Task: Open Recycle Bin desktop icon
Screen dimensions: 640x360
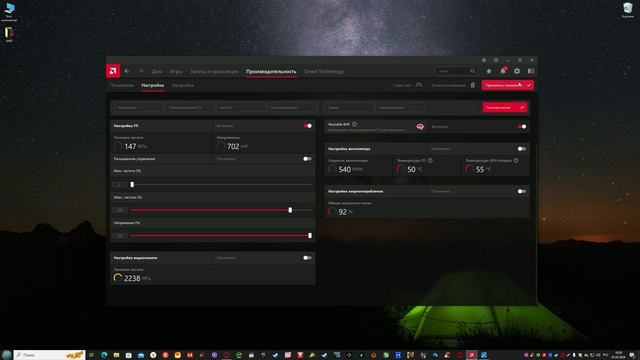Action: 628,10
